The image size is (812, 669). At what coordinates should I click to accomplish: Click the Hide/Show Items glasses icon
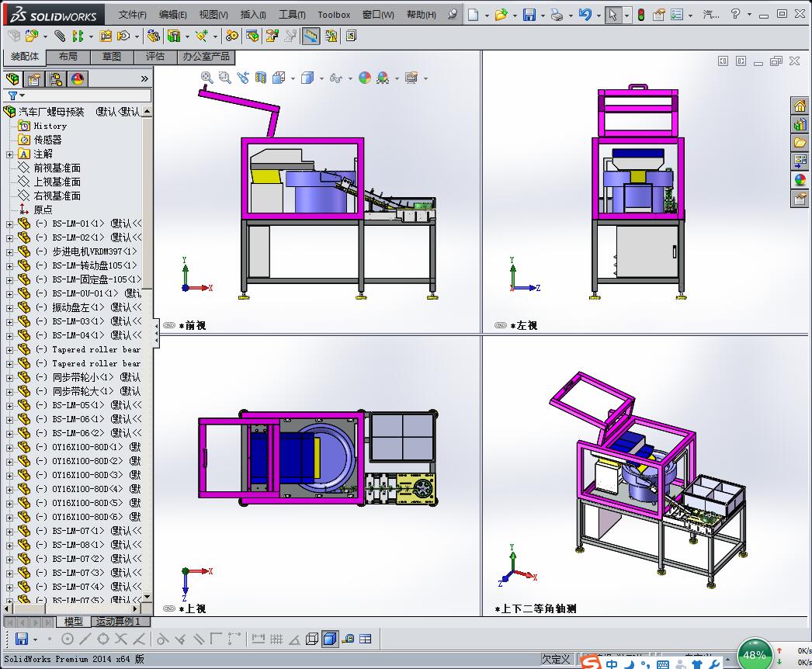(336, 78)
